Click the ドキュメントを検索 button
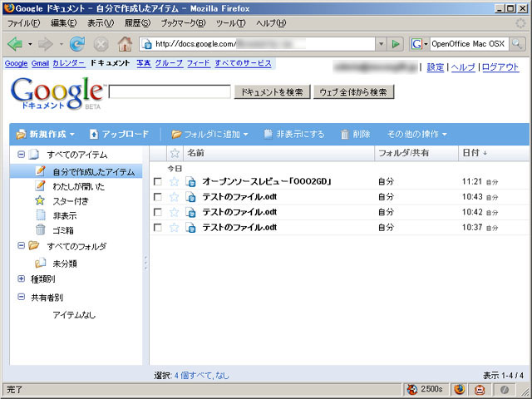 [x=272, y=92]
